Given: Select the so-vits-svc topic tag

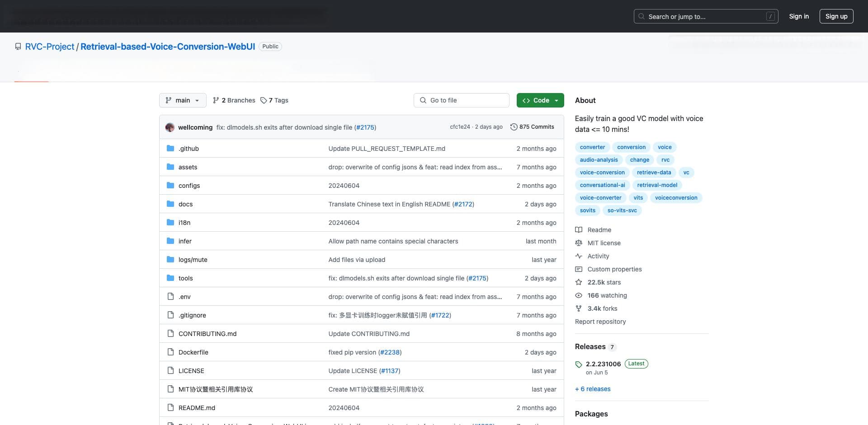Looking at the screenshot, I should [x=622, y=210].
